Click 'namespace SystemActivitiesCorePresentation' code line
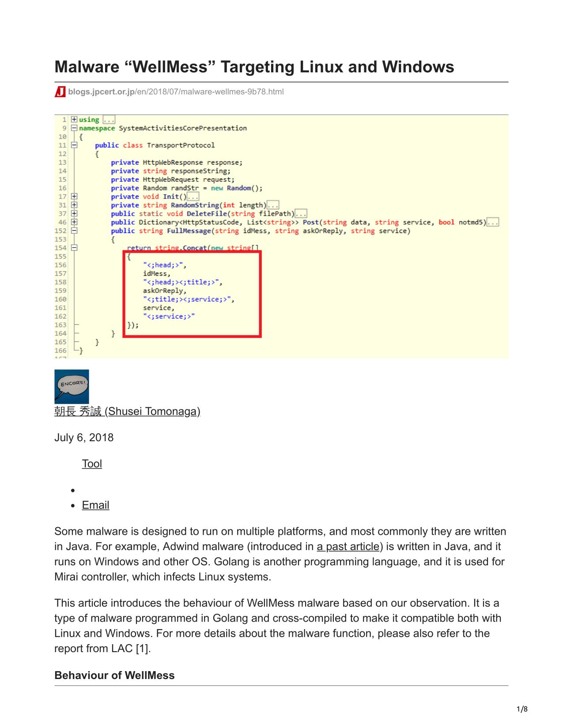Image resolution: width=563 pixels, height=728 pixels. pos(163,128)
